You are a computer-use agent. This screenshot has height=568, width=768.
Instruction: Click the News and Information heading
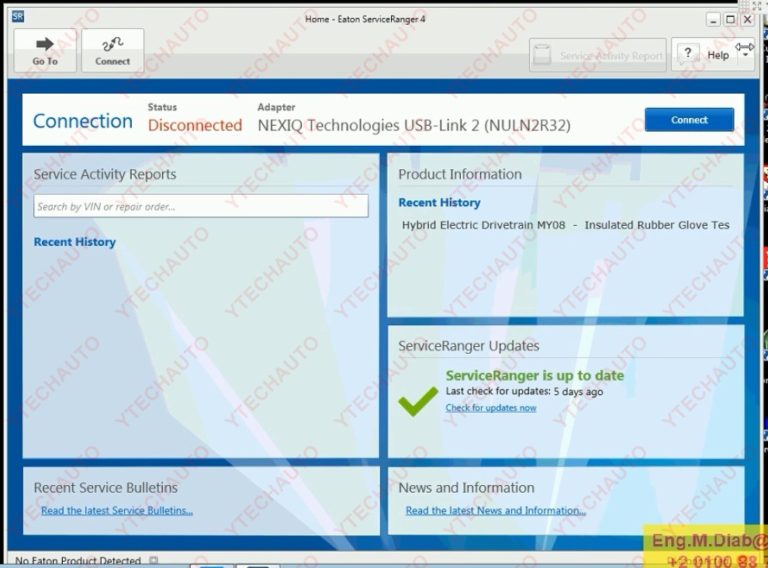466,488
